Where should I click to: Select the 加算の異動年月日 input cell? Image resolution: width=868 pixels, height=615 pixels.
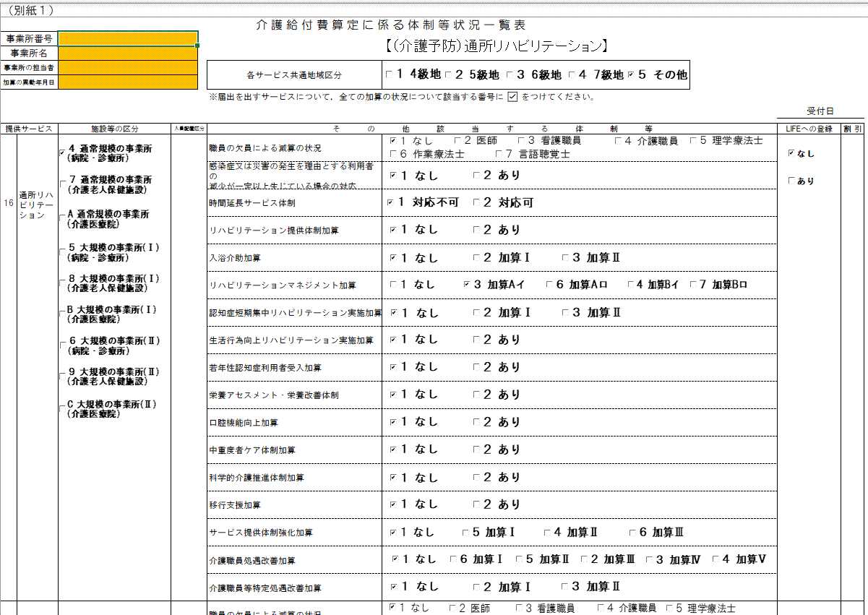pyautogui.click(x=128, y=82)
